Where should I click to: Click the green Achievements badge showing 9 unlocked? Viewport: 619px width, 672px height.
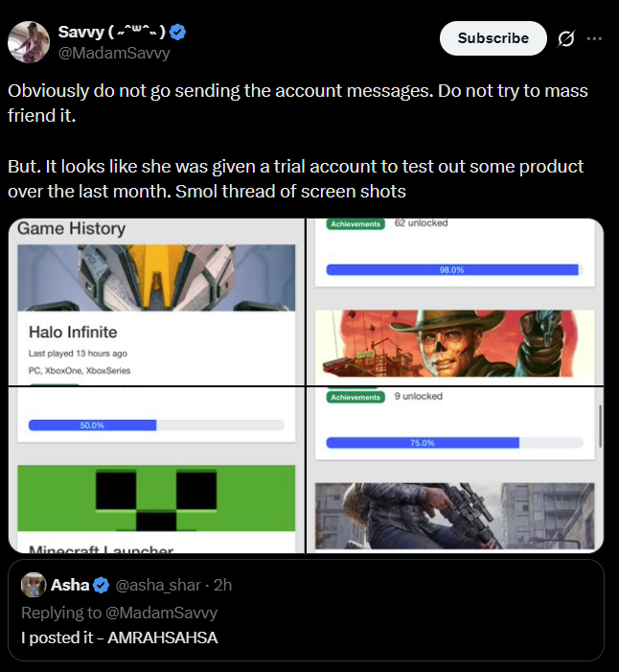(355, 397)
